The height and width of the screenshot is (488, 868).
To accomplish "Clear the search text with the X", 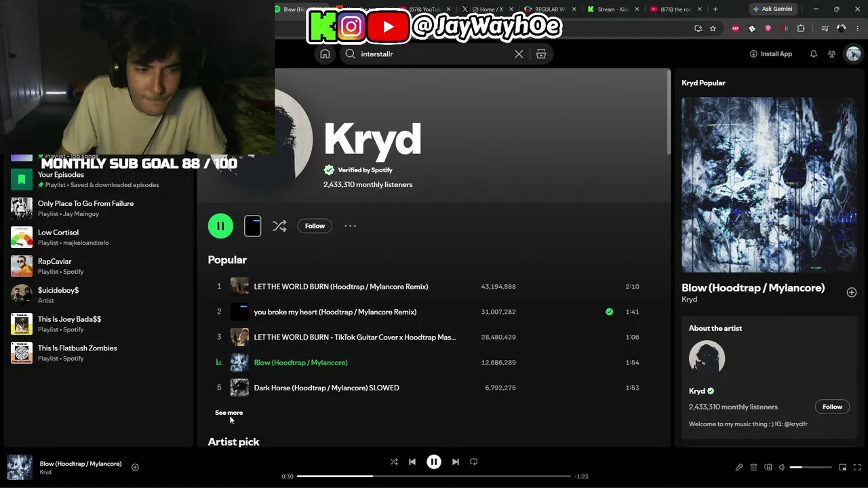I will point(519,54).
